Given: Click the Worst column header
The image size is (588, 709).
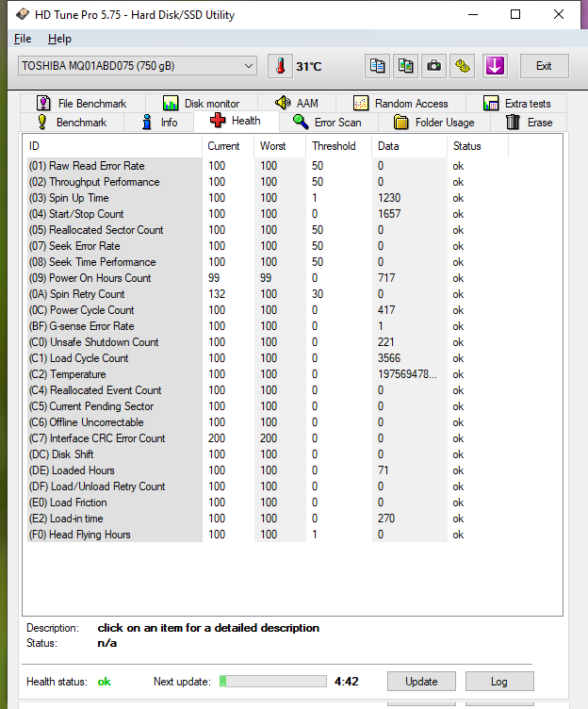Looking at the screenshot, I should tap(280, 146).
